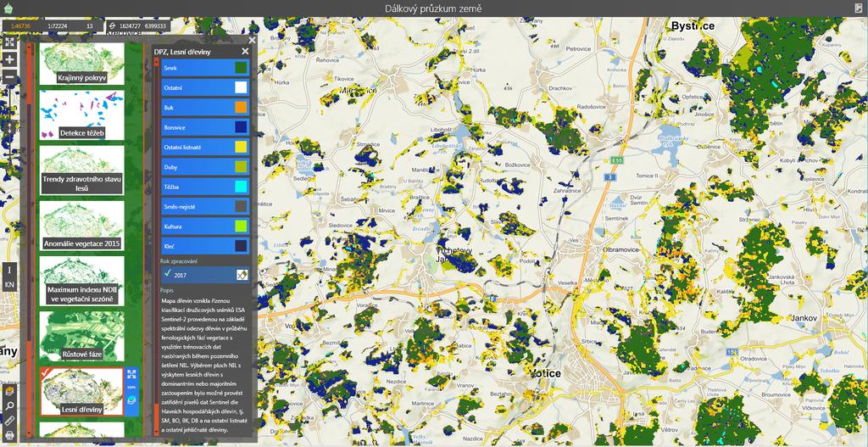Image resolution: width=868 pixels, height=447 pixels.
Task: Select the ruler measuring tool
Action: click(9, 421)
